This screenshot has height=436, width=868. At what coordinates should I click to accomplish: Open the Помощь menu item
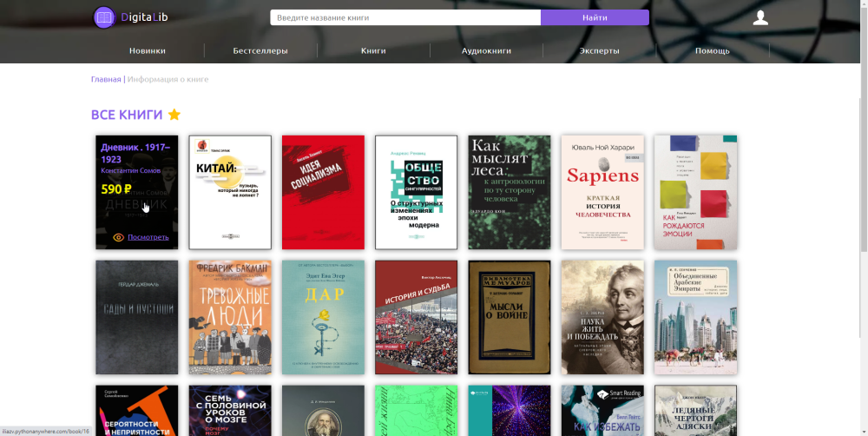[712, 50]
